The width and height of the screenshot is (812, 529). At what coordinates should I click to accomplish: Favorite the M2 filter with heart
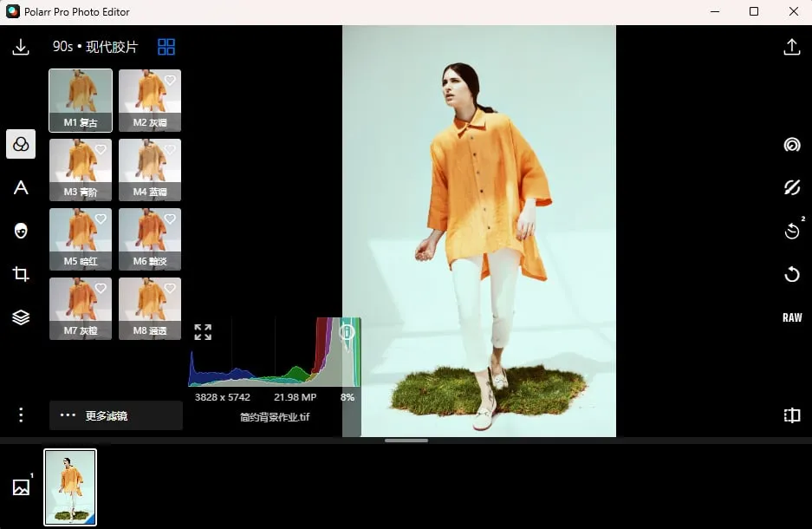[170, 80]
